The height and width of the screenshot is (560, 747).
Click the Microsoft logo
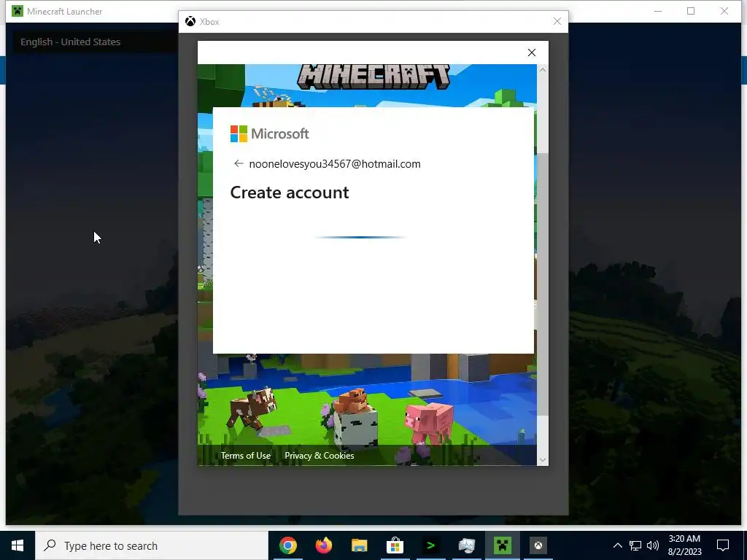click(x=270, y=134)
